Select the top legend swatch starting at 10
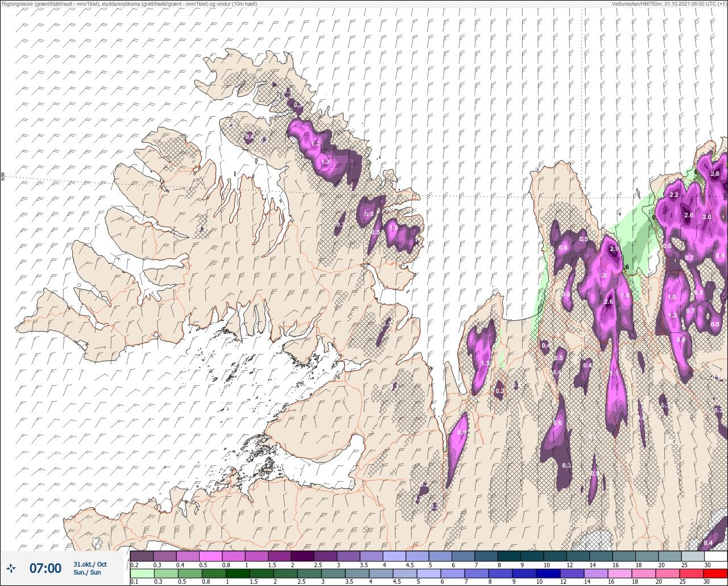Viewport: 728px width, 586px height. 555,556
